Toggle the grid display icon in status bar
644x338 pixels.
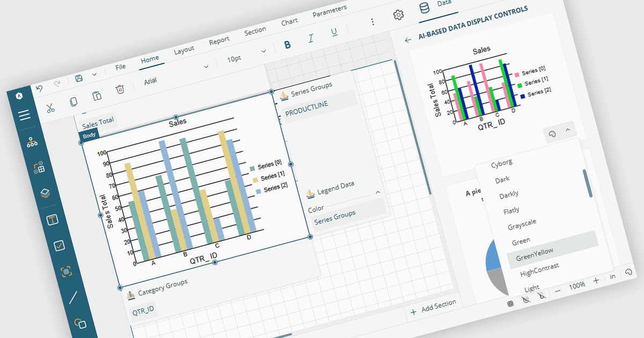coord(511,303)
